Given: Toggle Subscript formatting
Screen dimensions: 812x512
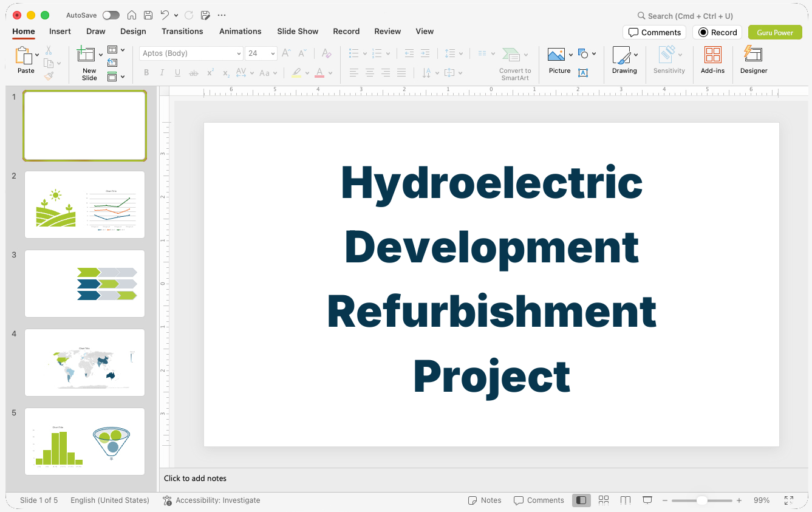Looking at the screenshot, I should (226, 73).
